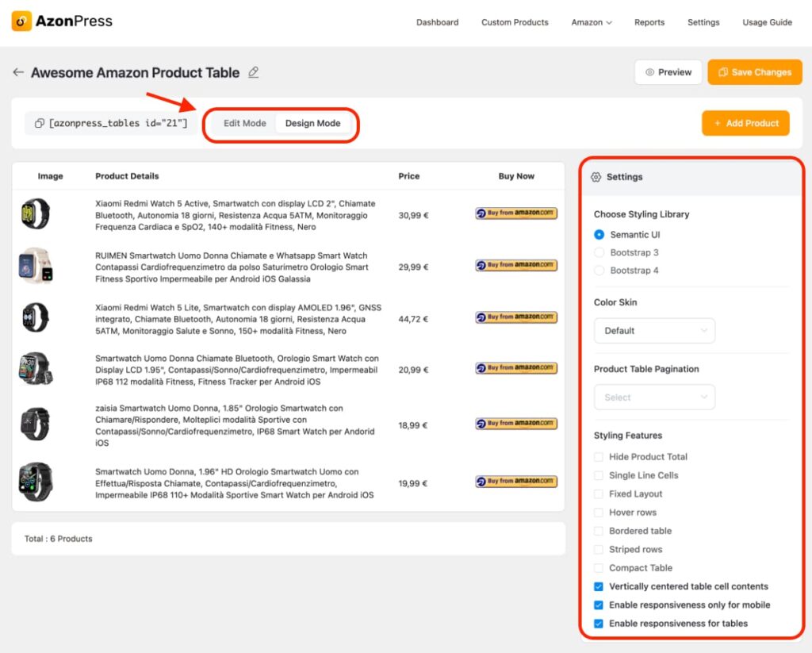Screen dimensions: 812x653
Task: Click Buy from Amazon for Xiaomi Redmi Watch 5 Active
Action: tap(516, 213)
